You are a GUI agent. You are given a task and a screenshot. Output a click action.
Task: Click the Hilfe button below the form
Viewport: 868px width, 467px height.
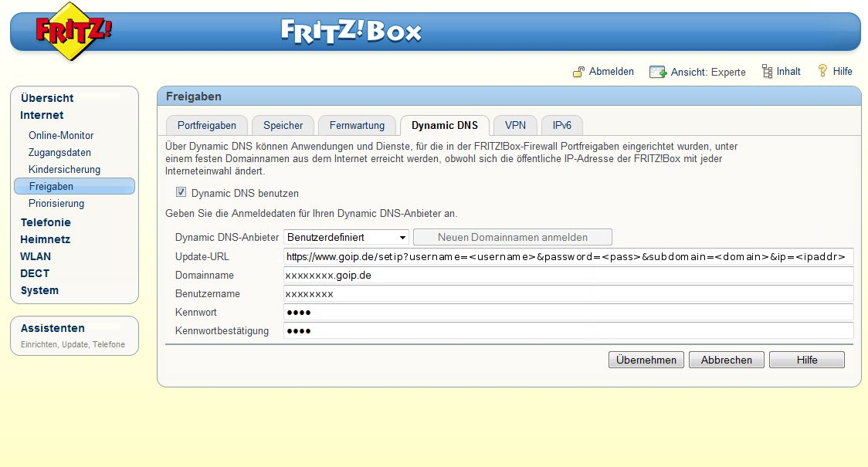(x=806, y=360)
